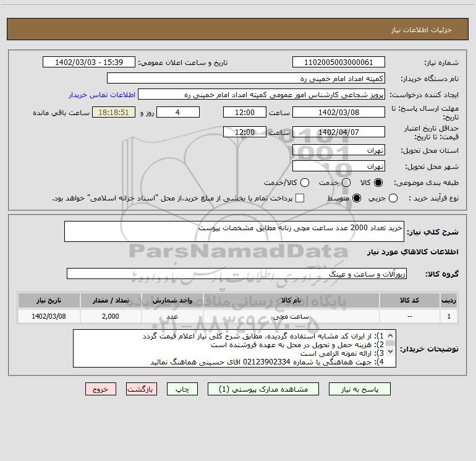This screenshot has width=476, height=461.
Task: Open the اطلاعات تماس خریدار link
Action: coord(102,95)
